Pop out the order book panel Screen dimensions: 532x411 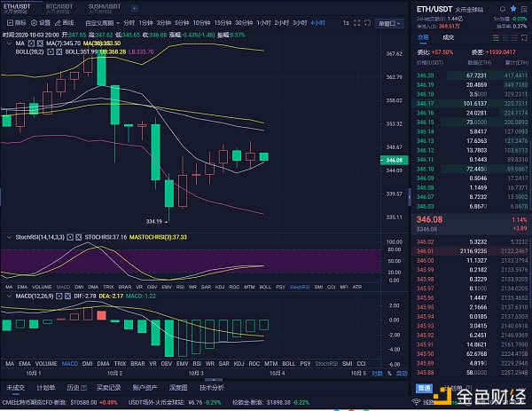coord(524,37)
